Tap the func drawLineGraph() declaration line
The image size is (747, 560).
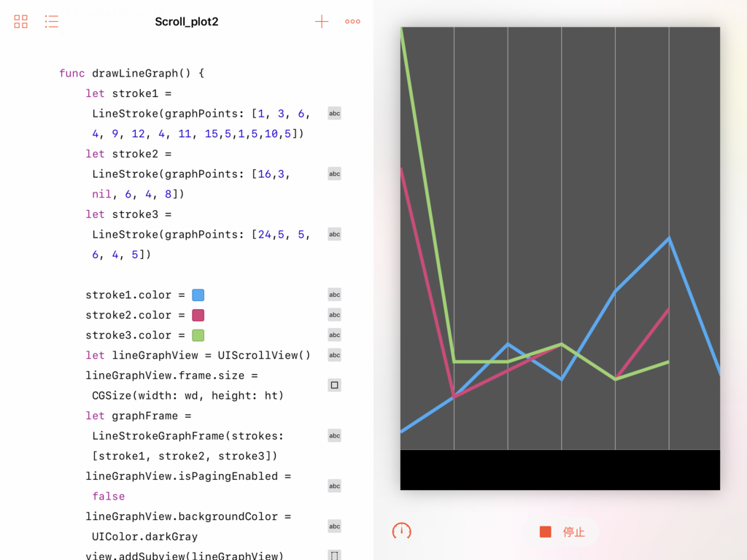pyautogui.click(x=131, y=74)
